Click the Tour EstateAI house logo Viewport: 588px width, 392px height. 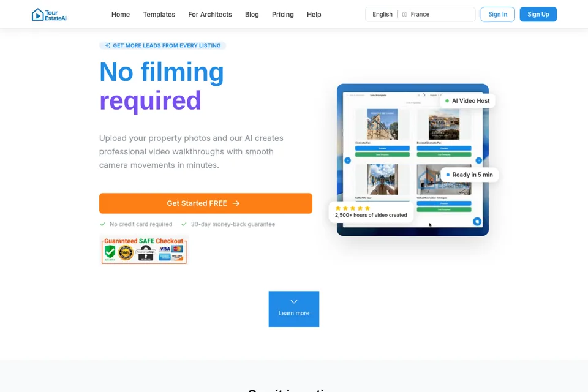coord(49,14)
